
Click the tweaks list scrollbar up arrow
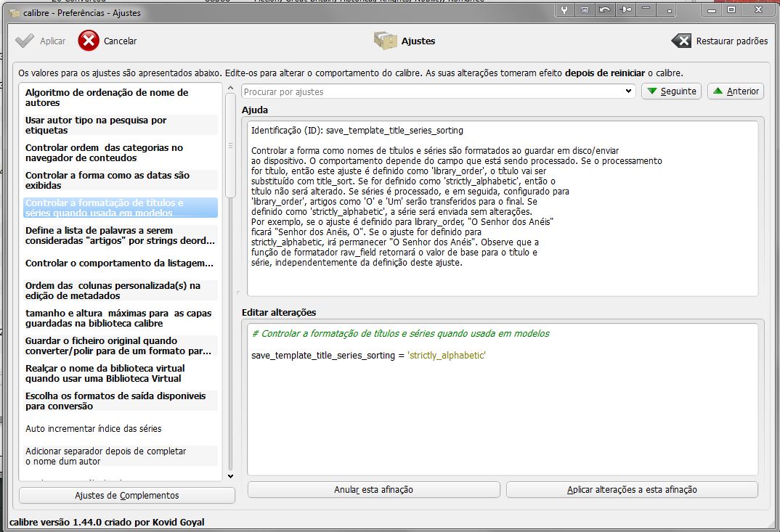[230, 88]
